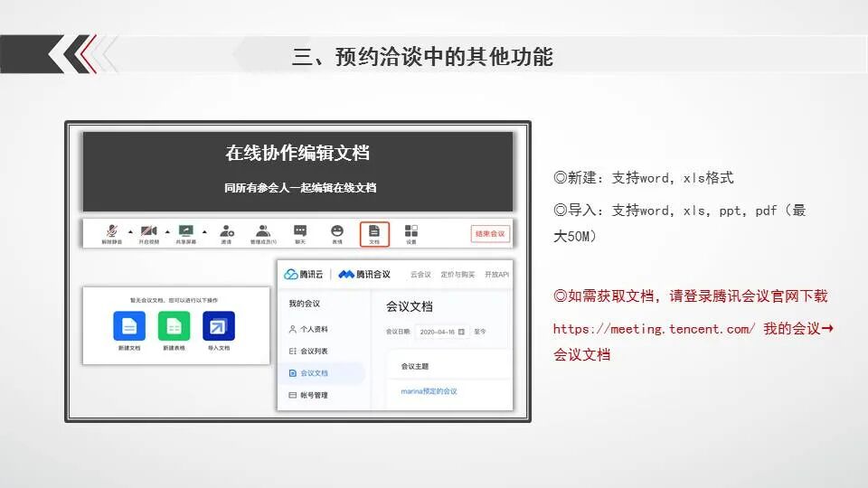Select 会议列表 in the sidebar
This screenshot has width=868, height=488.
pos(309,352)
